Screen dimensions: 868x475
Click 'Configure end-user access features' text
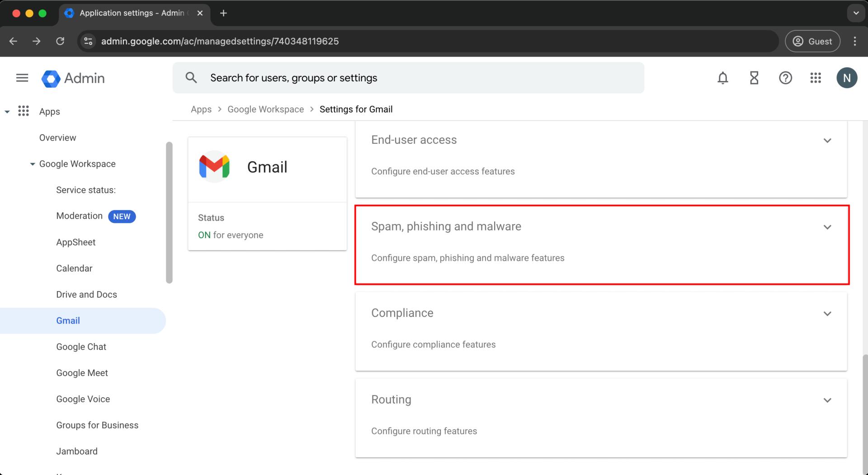[x=443, y=171]
